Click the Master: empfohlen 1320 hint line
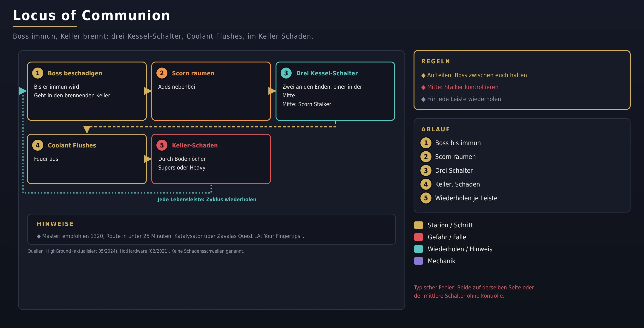Image resolution: width=644 pixels, height=328 pixels. pyautogui.click(x=170, y=236)
